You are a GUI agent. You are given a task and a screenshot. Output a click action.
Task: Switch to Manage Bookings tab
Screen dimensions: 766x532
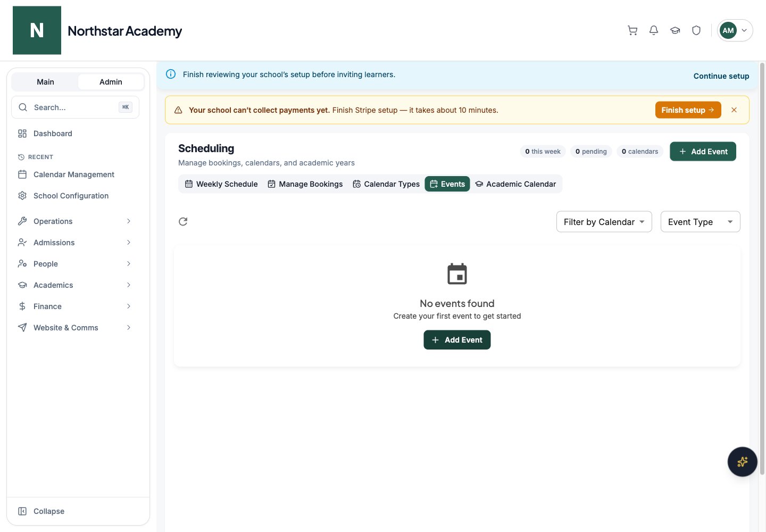pos(305,184)
